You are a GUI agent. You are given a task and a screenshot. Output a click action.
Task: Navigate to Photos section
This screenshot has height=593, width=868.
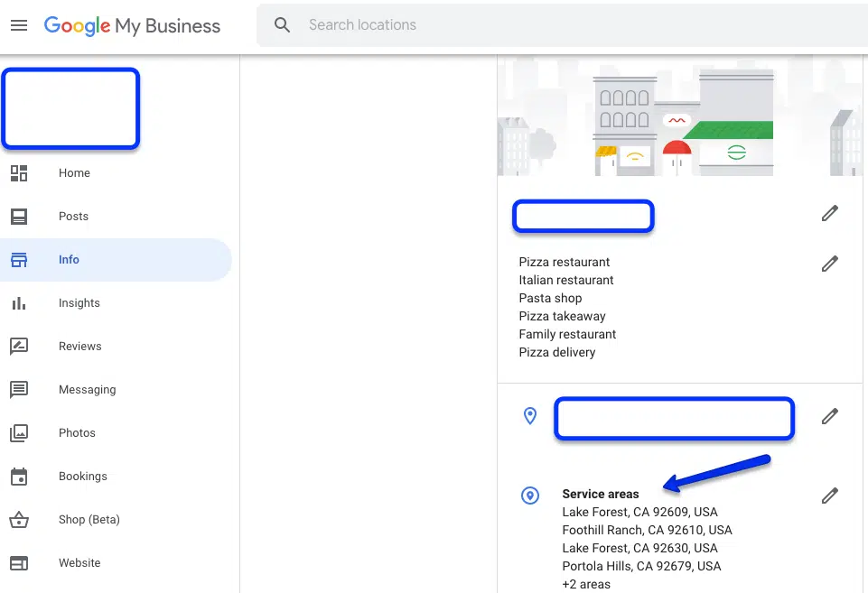click(x=77, y=433)
